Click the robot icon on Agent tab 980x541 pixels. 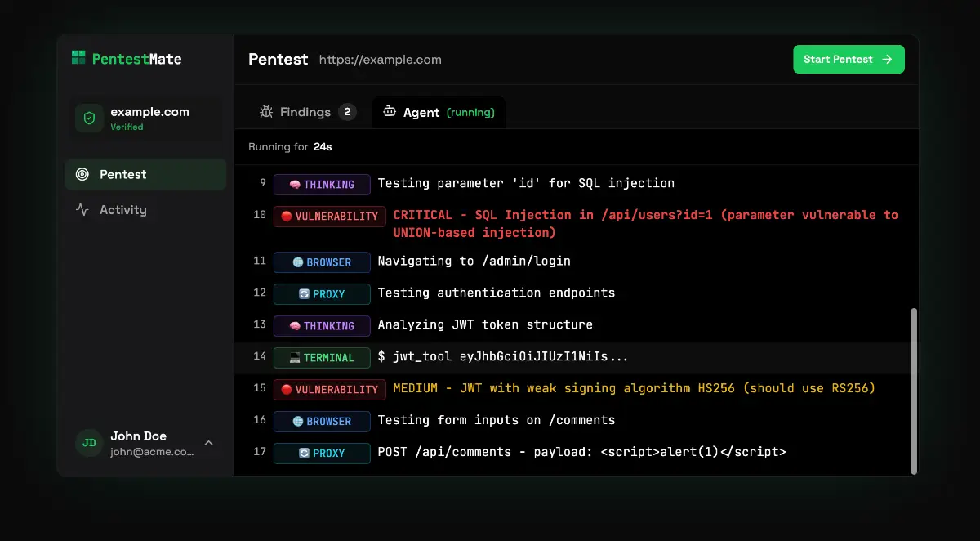click(x=390, y=112)
